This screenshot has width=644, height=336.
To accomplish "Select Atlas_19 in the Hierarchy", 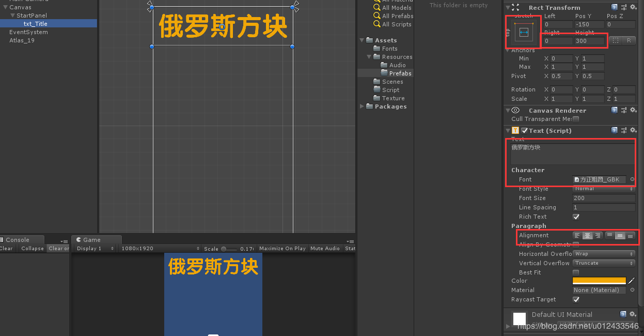I will 22,40.
